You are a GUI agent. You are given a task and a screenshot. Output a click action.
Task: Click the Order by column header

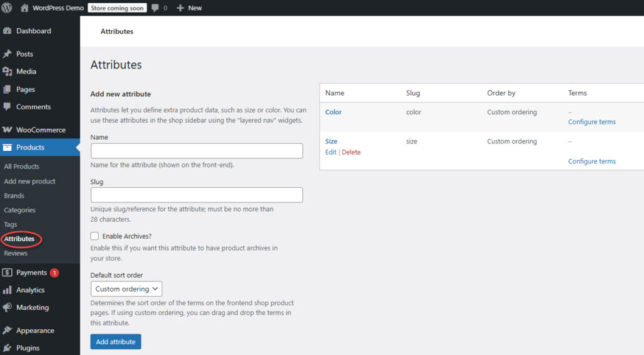pyautogui.click(x=501, y=93)
